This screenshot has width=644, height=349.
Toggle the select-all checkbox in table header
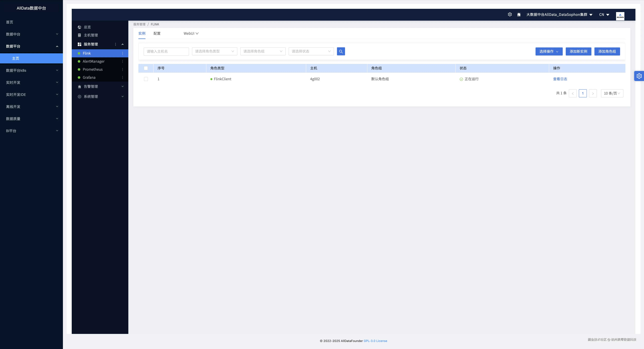pyautogui.click(x=146, y=68)
